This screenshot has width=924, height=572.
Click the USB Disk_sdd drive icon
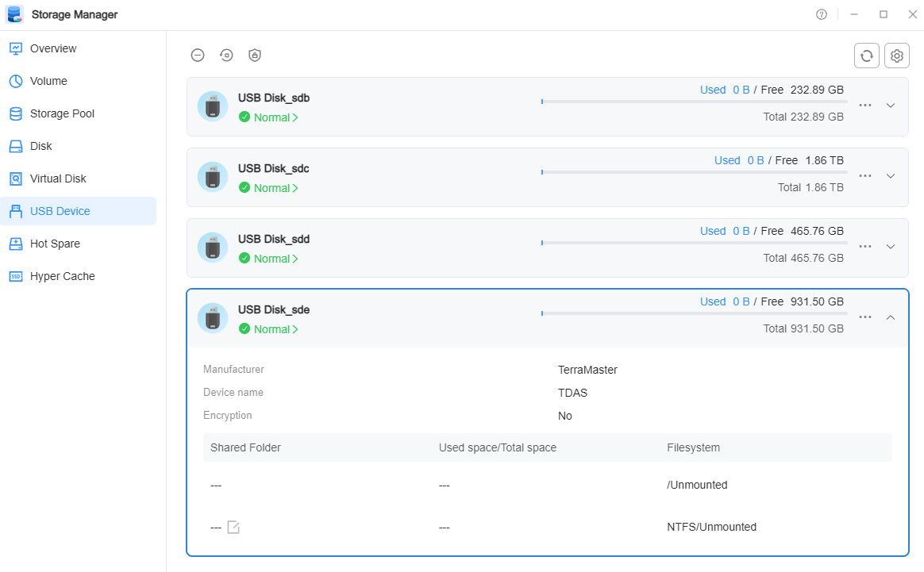click(213, 248)
